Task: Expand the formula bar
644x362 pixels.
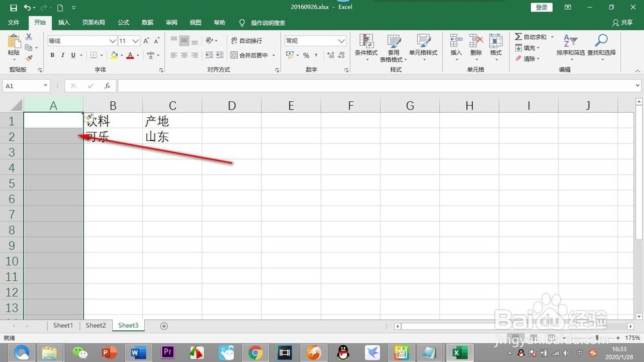Action: tap(638, 86)
